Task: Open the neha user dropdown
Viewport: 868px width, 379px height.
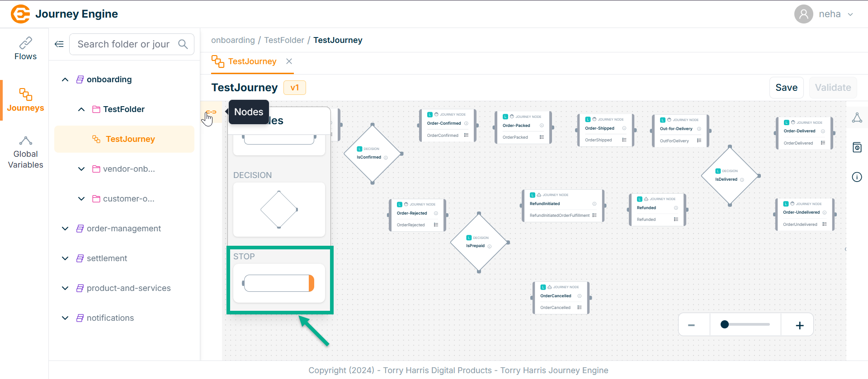Action: point(850,14)
